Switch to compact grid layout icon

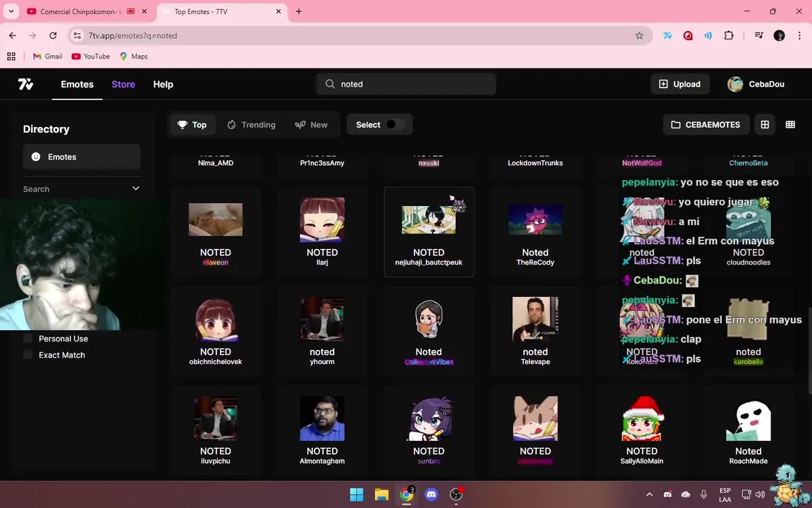point(790,124)
